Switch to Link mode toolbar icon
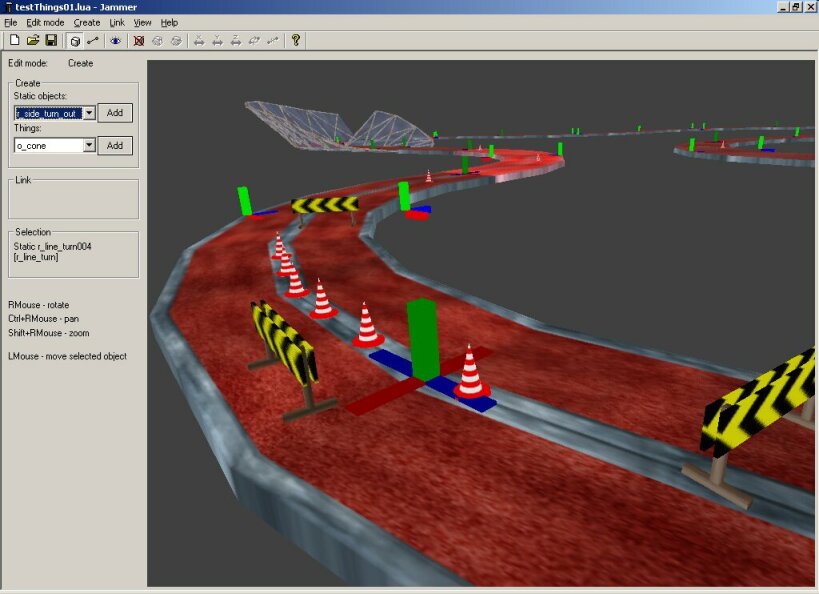This screenshot has height=594, width=819. pos(93,41)
